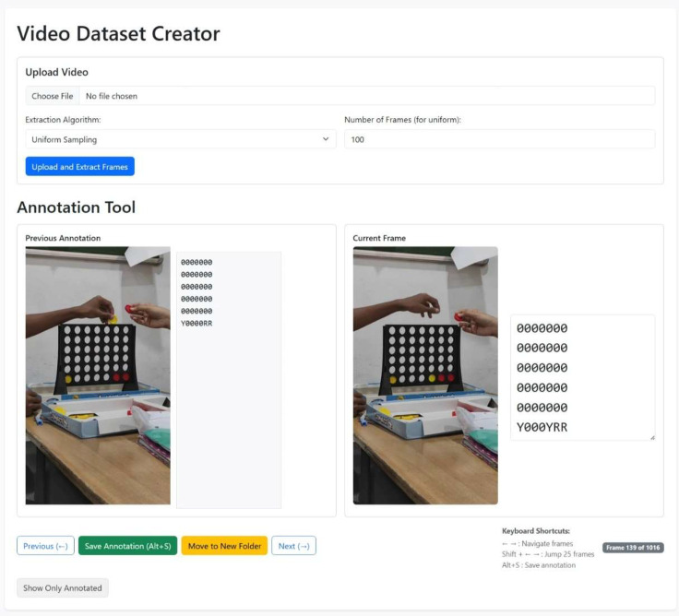The height and width of the screenshot is (616, 679).
Task: Click the 'No file chosen' file field
Action: point(367,96)
